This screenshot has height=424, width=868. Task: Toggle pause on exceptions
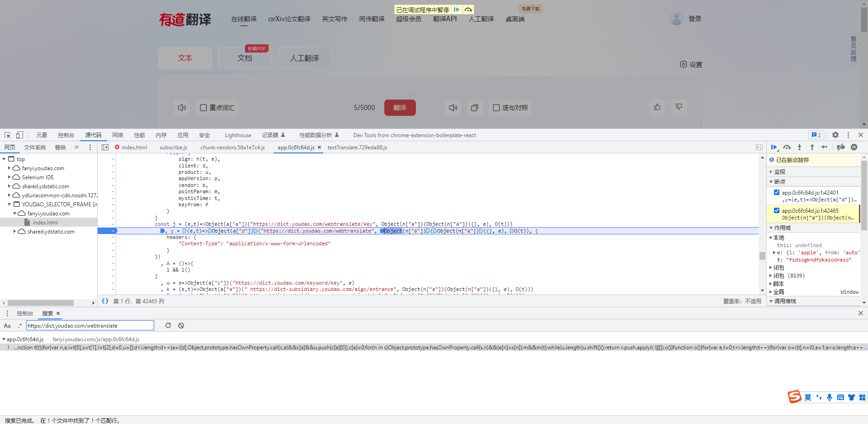coord(854,147)
